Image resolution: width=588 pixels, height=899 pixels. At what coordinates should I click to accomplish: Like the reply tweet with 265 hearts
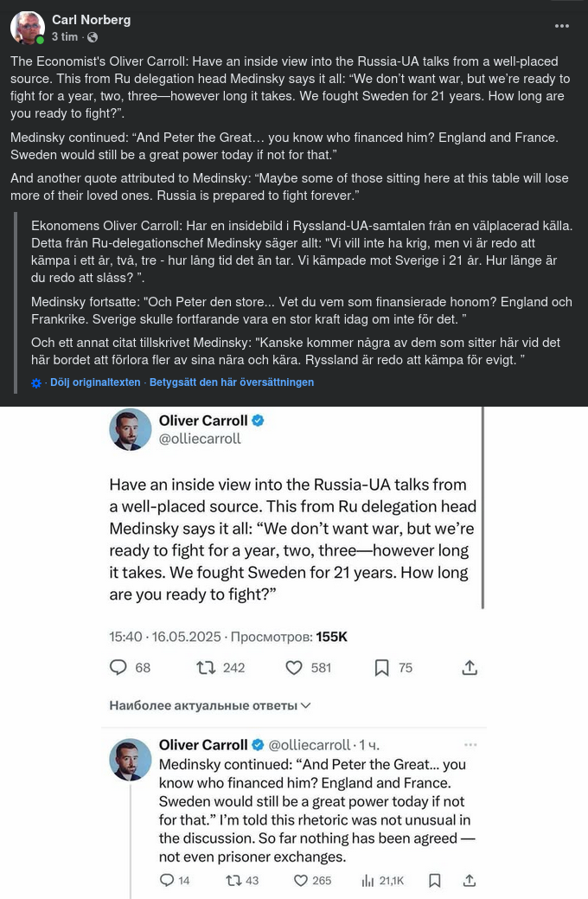[301, 880]
